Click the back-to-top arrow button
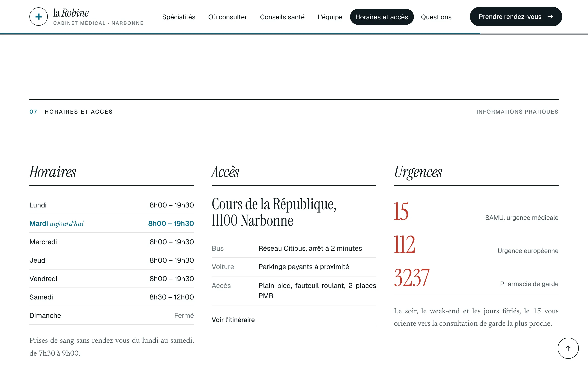The image size is (588, 368). [x=568, y=348]
